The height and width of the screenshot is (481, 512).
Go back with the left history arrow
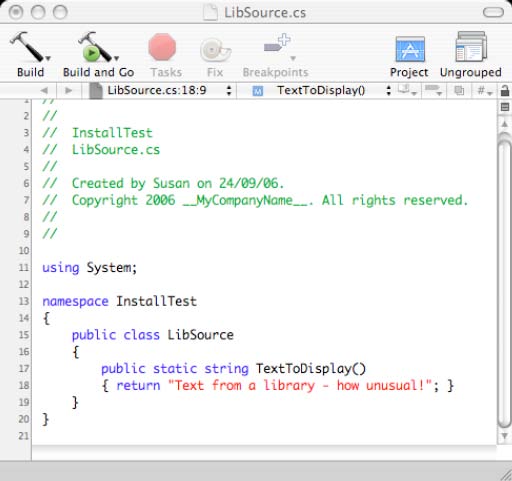point(44,90)
